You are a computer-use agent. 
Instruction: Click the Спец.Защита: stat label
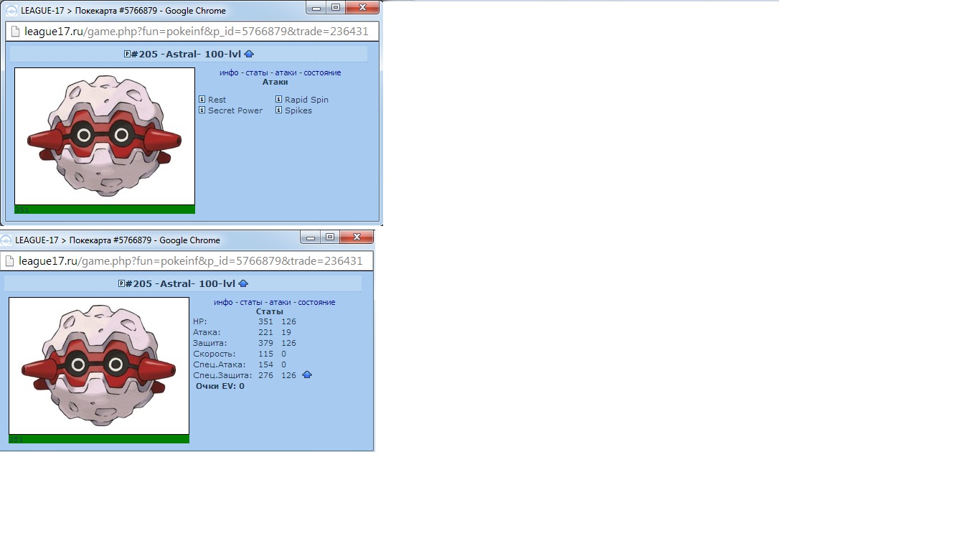coord(222,375)
